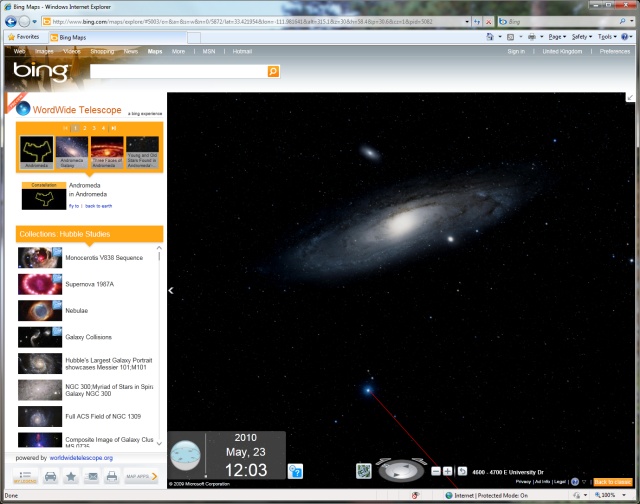
Task: Open the News tab in Bing menu
Action: click(131, 51)
